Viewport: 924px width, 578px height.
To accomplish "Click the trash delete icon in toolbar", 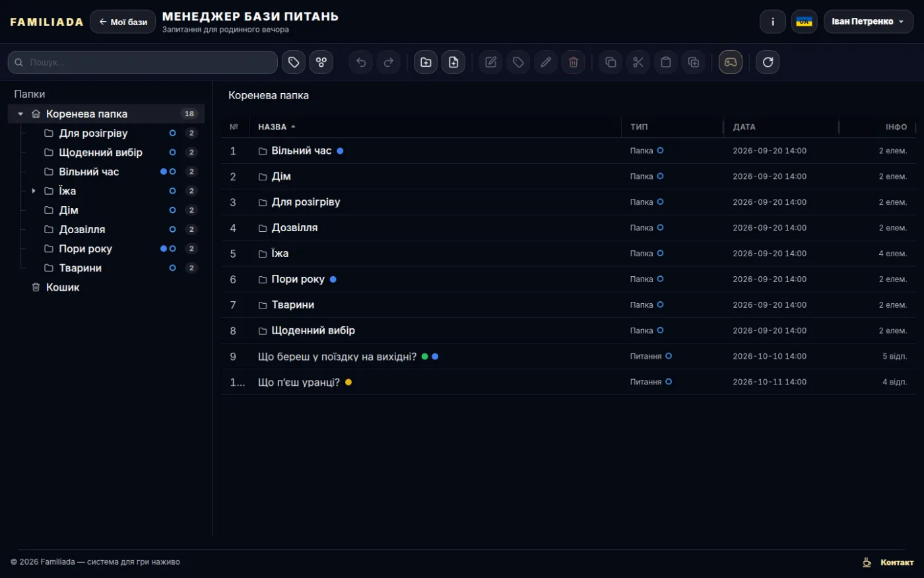I will (574, 62).
